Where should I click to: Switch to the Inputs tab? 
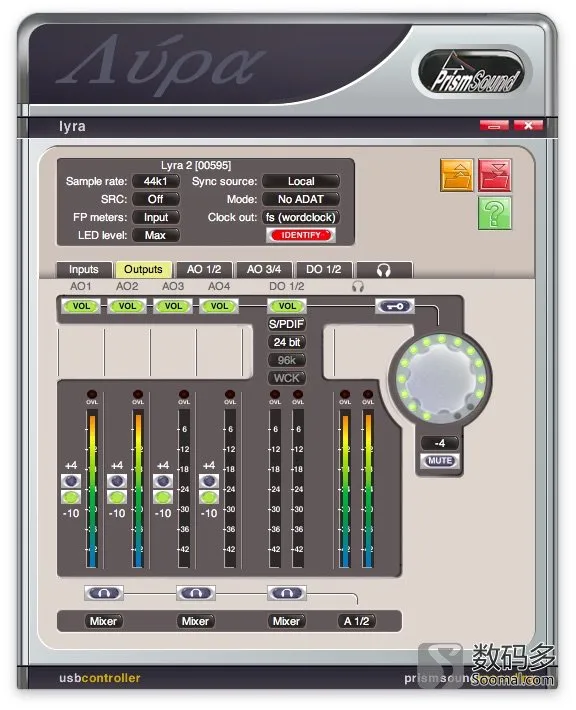84,269
